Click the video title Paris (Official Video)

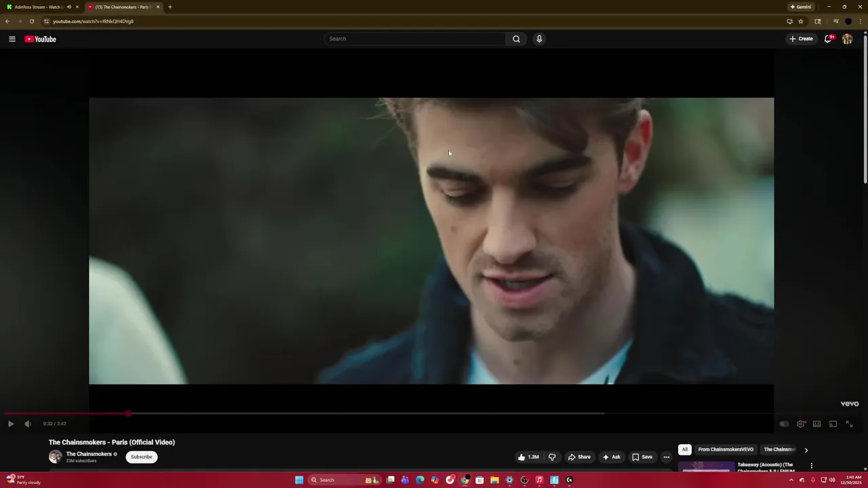[112, 442]
